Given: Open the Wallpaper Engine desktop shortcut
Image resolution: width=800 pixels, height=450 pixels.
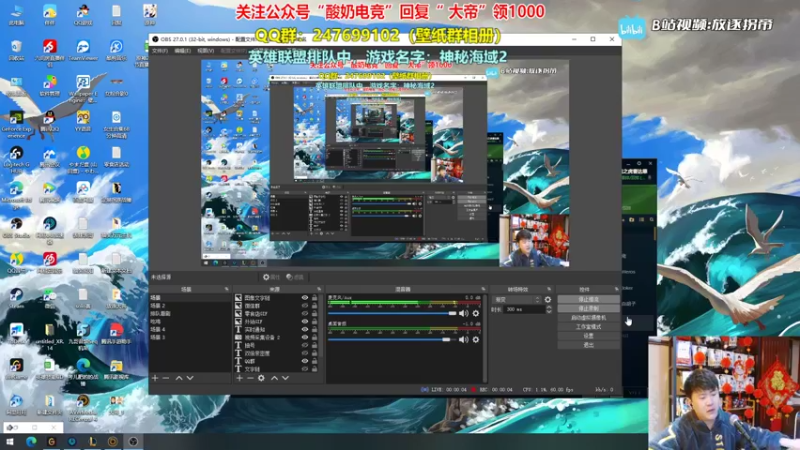Looking at the screenshot, I should (83, 88).
